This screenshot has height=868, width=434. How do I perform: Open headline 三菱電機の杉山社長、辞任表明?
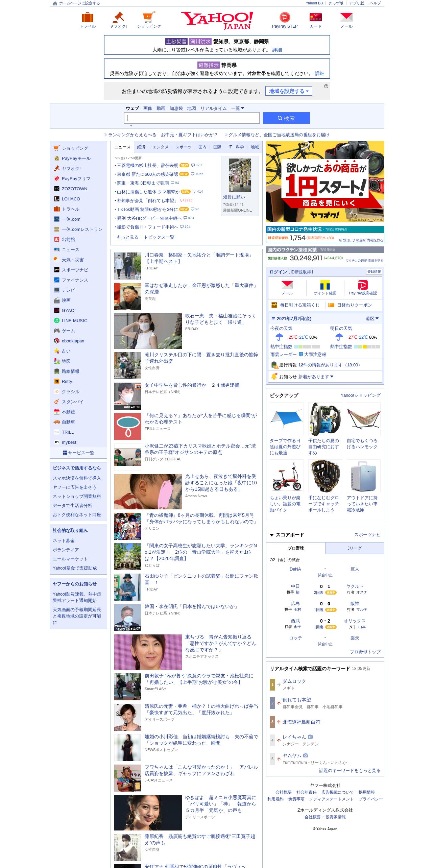pyautogui.click(x=148, y=165)
